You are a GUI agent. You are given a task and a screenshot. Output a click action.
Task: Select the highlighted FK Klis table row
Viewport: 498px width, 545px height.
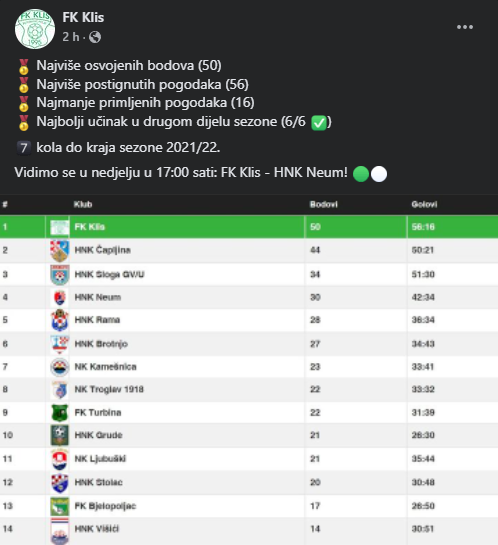pyautogui.click(x=249, y=227)
